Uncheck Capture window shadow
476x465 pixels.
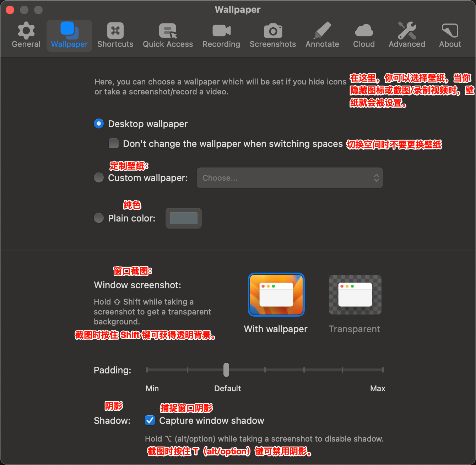pyautogui.click(x=150, y=420)
